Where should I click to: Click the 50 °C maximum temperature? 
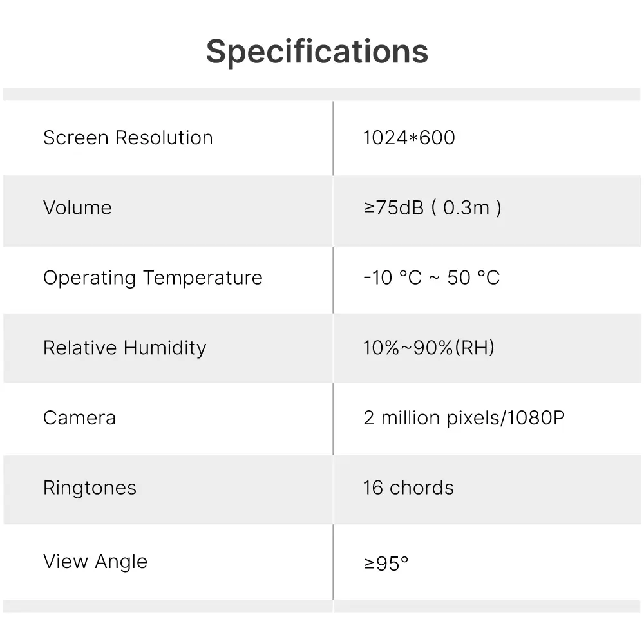click(473, 278)
